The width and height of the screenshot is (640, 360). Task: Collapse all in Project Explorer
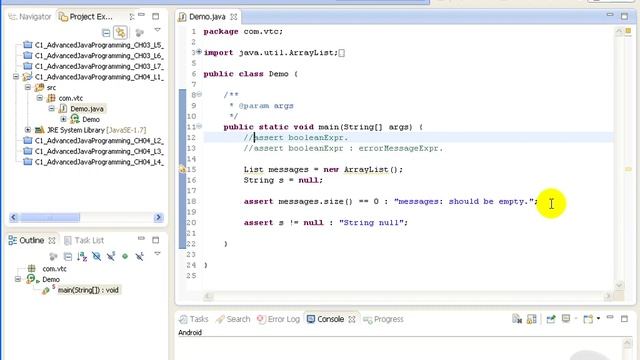tap(106, 33)
